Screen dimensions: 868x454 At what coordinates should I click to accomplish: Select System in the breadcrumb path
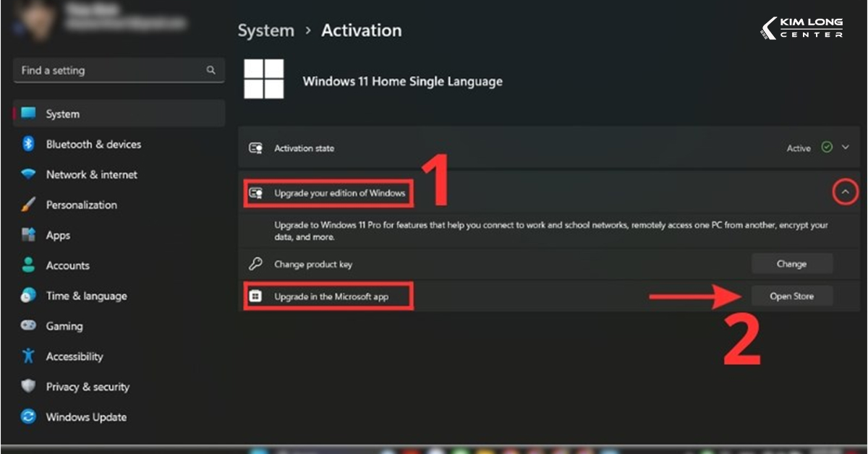click(x=265, y=30)
